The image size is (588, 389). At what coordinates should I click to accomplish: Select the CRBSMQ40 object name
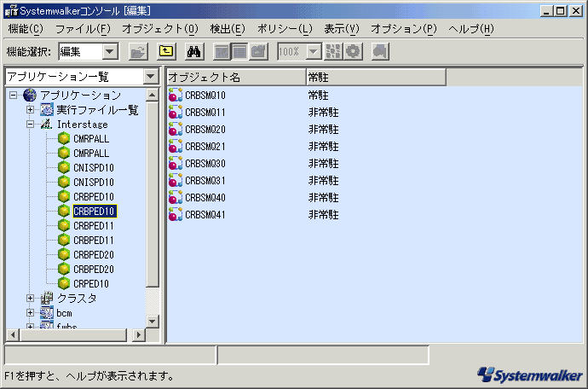click(205, 198)
